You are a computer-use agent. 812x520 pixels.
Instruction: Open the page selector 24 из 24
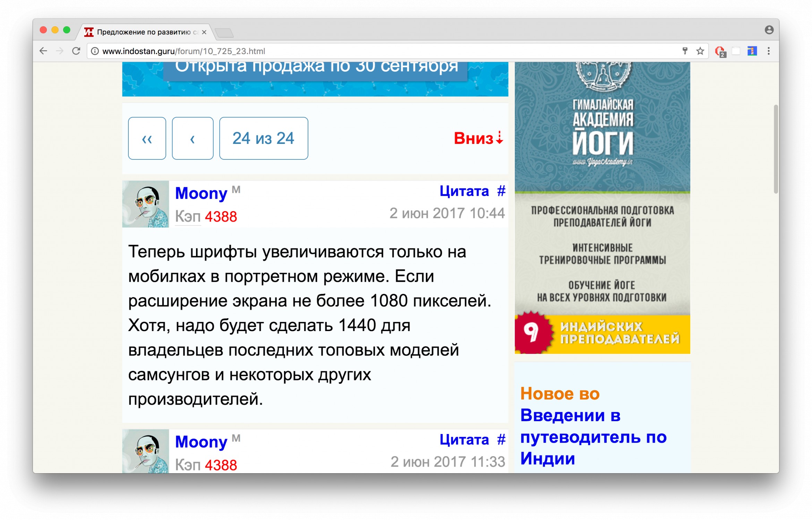(x=263, y=138)
